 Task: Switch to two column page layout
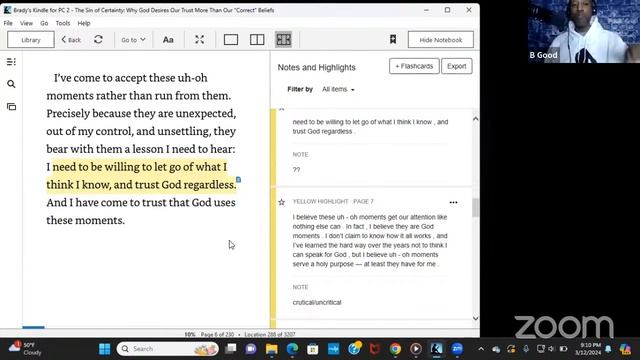(257, 40)
